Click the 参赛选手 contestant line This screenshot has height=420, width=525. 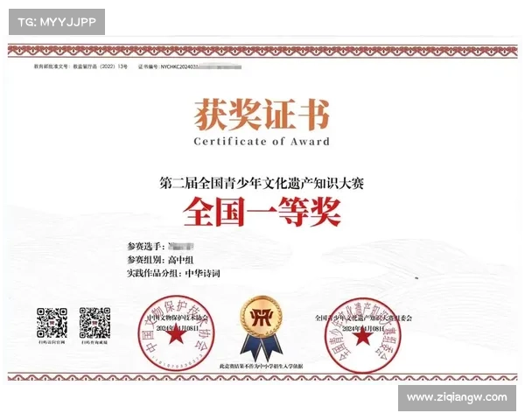pos(160,247)
